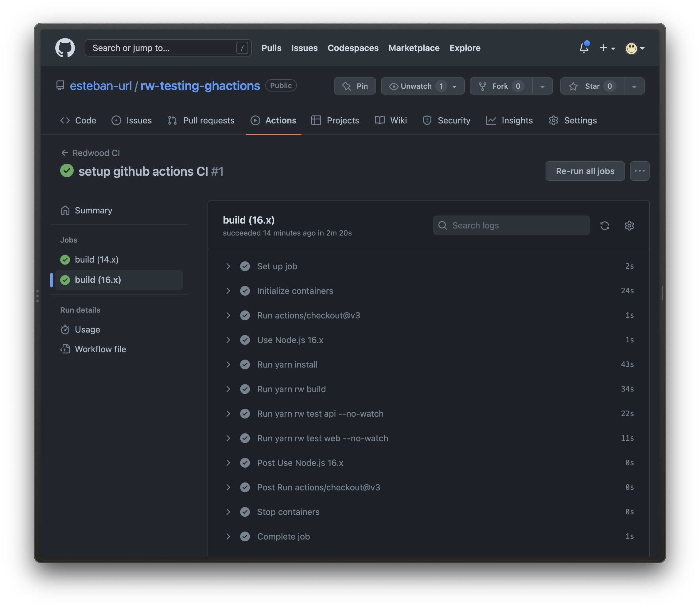Switch to the Settings tab
Viewport: 700px width, 608px height.
pyautogui.click(x=573, y=120)
